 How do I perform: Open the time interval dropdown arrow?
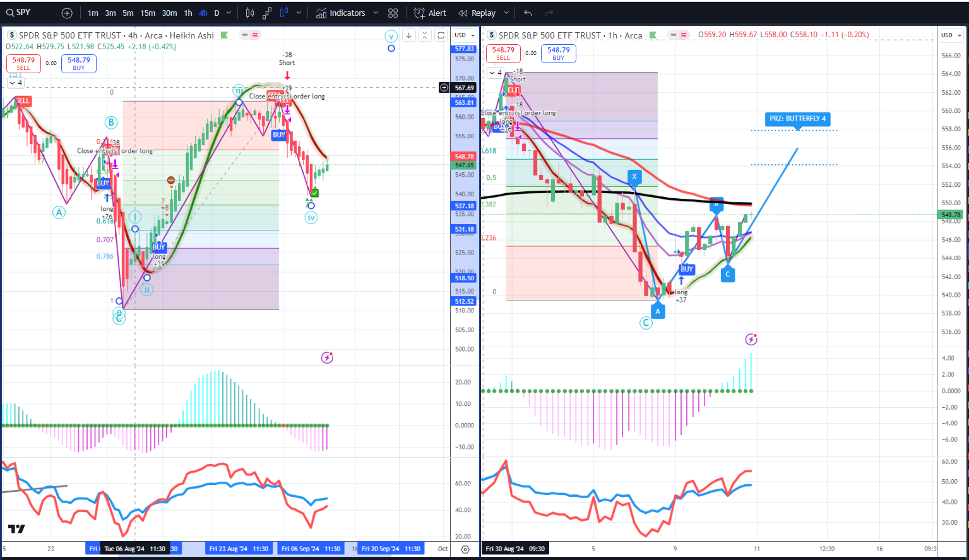[x=229, y=13]
